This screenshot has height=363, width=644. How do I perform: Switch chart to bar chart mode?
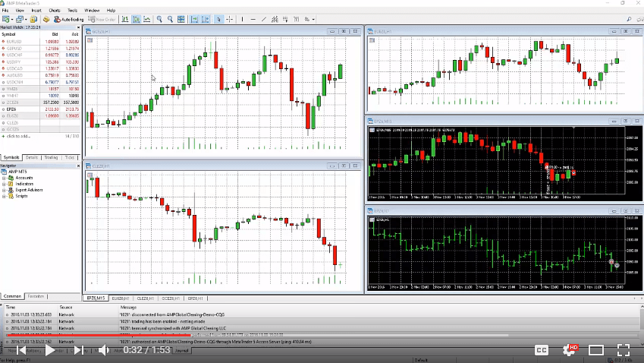tap(125, 19)
